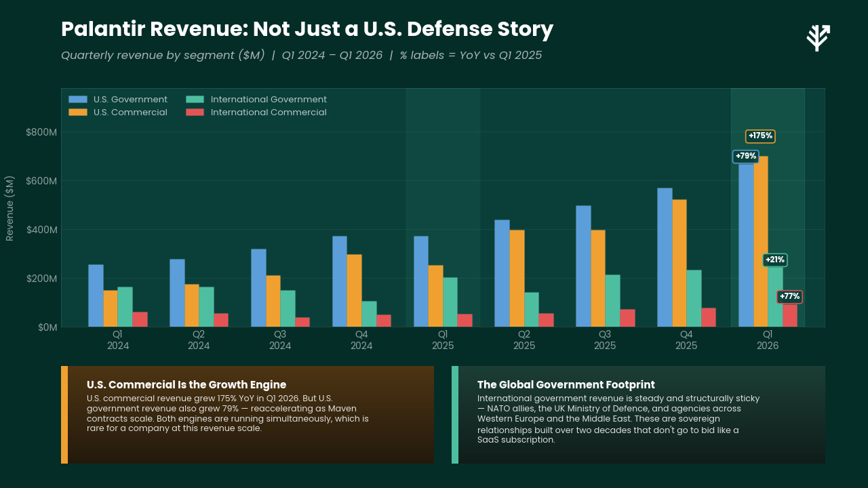Click the red International Commercial bar for Q4 2025
The image size is (868, 488).
pyautogui.click(x=709, y=317)
